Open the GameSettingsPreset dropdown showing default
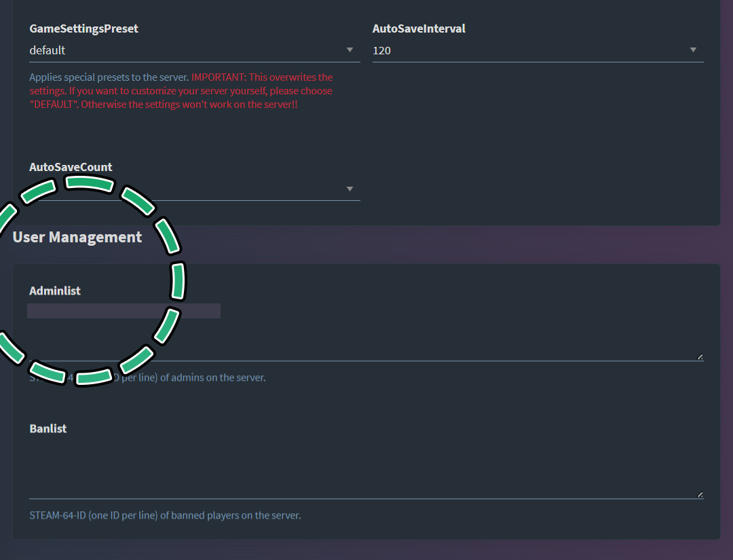Screen dimensions: 733x560 (183, 50)
